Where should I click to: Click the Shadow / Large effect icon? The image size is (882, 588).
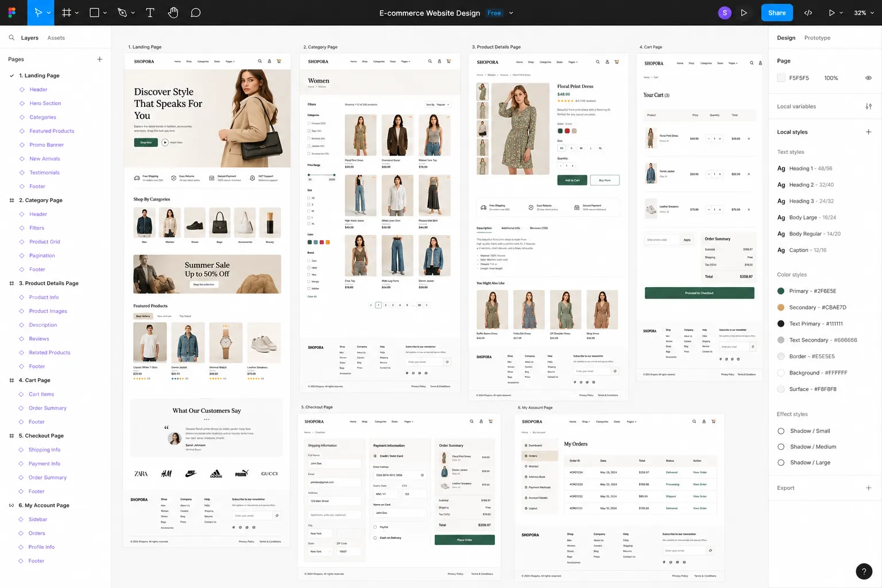tap(781, 462)
